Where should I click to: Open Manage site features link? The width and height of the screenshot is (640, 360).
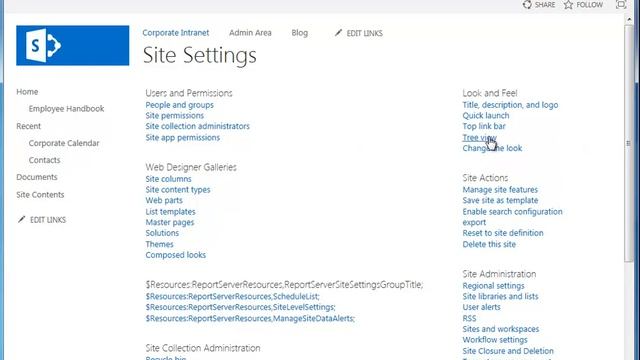[500, 190]
